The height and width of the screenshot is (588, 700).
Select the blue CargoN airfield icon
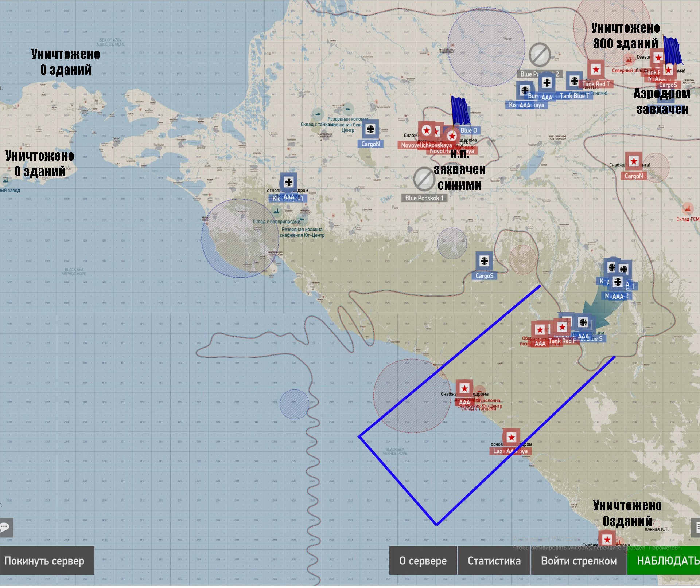tap(370, 129)
